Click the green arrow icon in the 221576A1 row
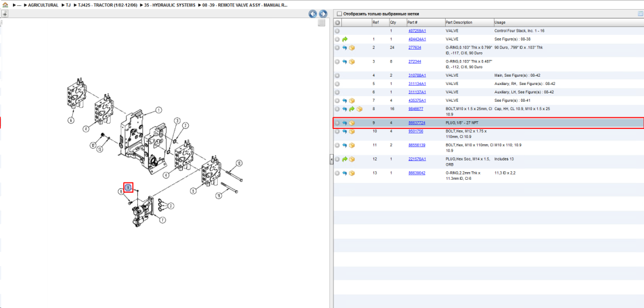 click(x=345, y=159)
